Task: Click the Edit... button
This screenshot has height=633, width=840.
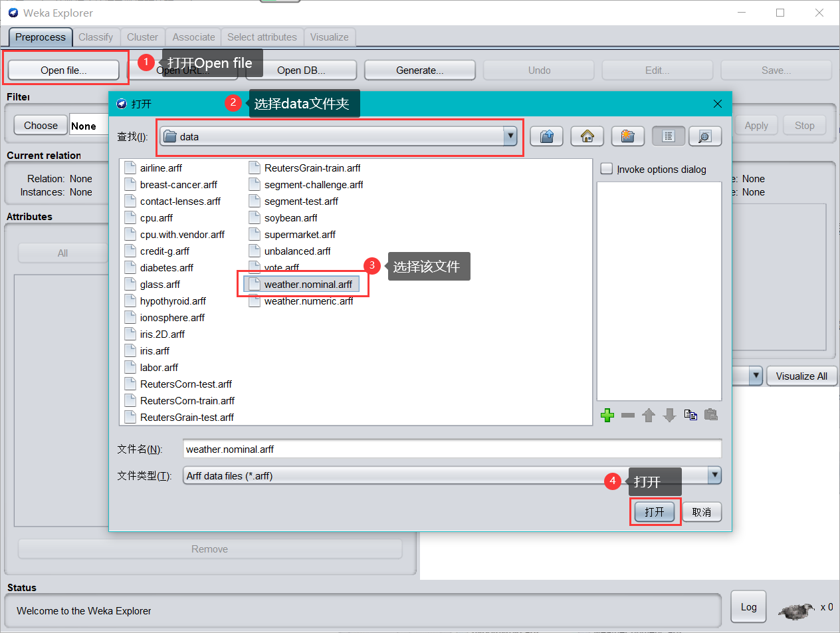Action: 657,70
